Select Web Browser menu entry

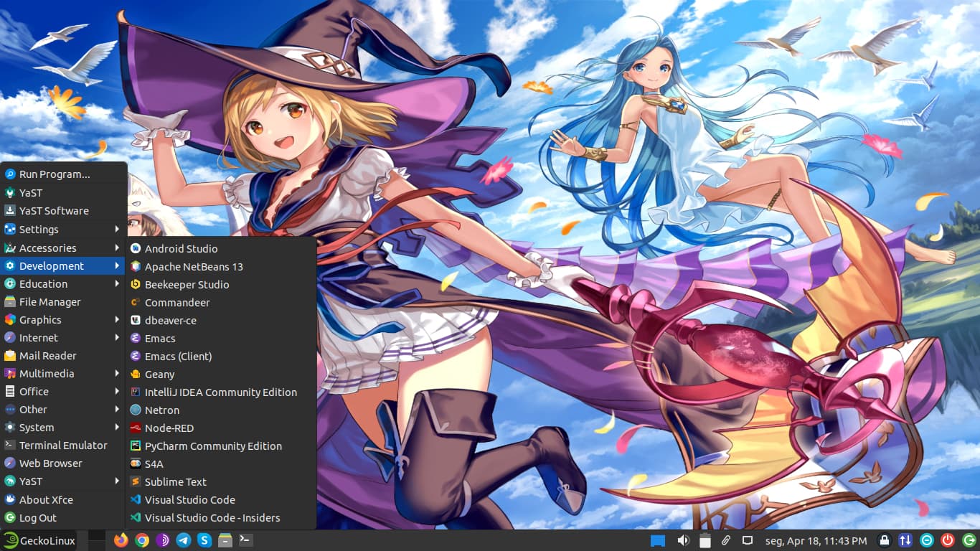click(63, 463)
